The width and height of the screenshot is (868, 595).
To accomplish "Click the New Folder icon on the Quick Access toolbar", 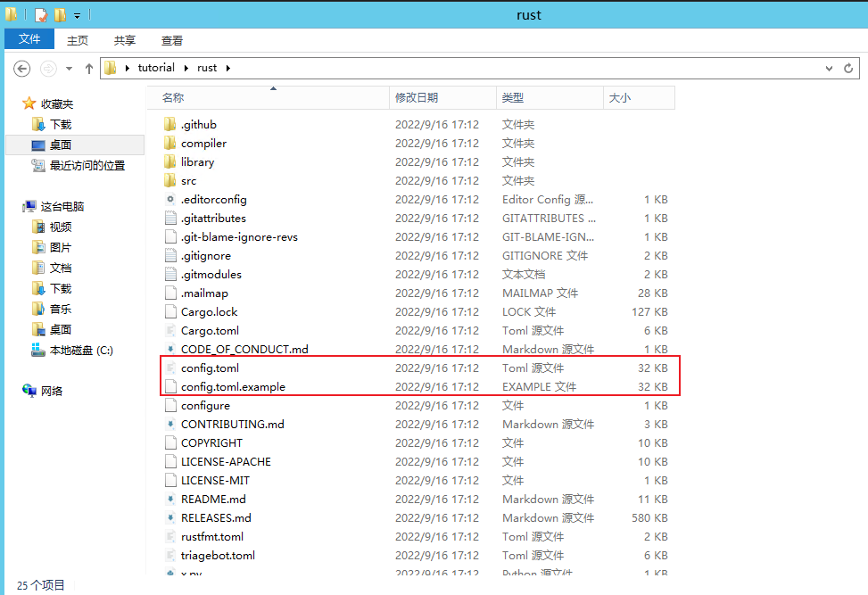I will tap(59, 14).
